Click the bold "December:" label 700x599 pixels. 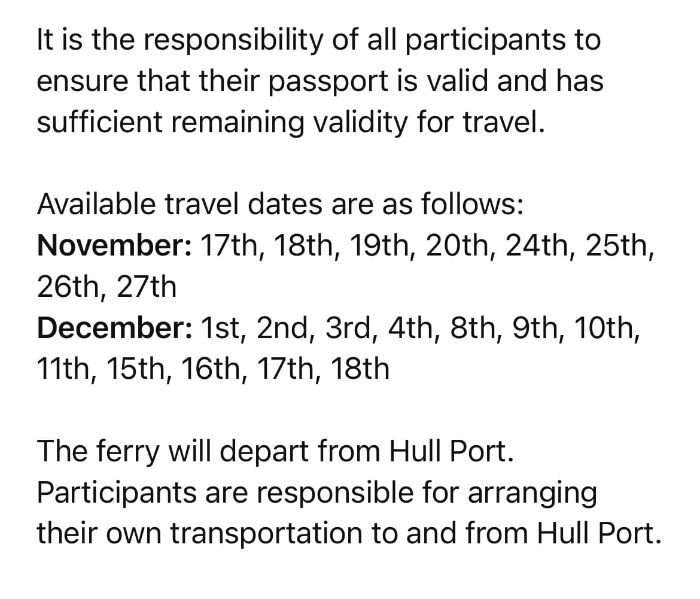(x=114, y=328)
